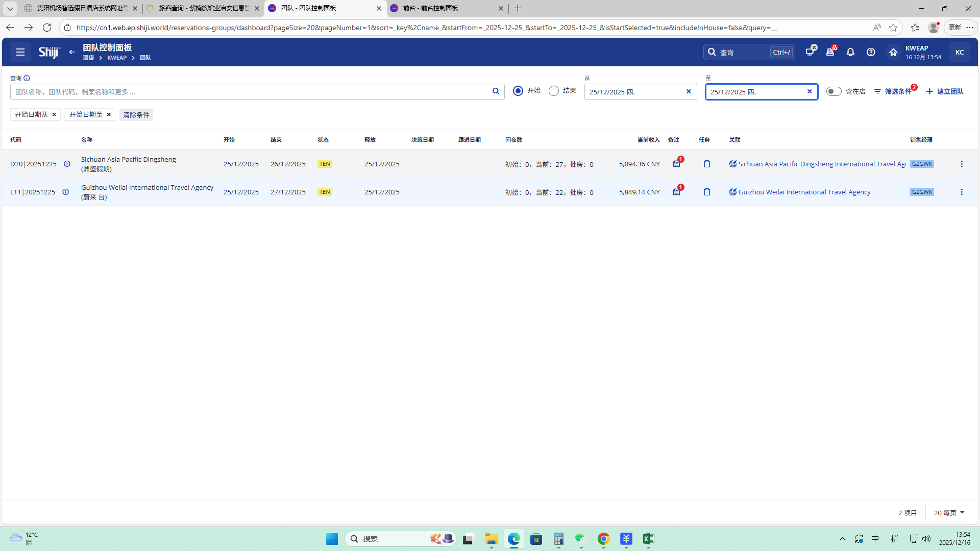980x551 pixels.
Task: Open the hamburger main menu
Action: click(20, 52)
